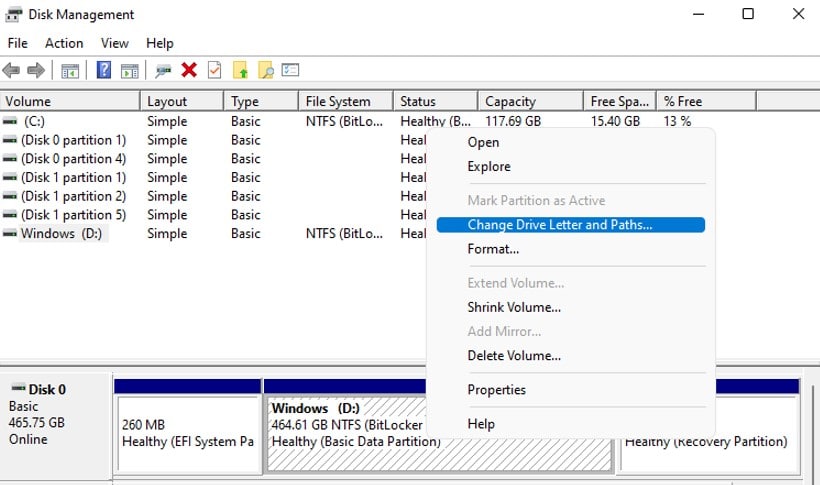Image resolution: width=820 pixels, height=485 pixels.
Task: Click the Back arrow toolbar icon
Action: [x=11, y=70]
